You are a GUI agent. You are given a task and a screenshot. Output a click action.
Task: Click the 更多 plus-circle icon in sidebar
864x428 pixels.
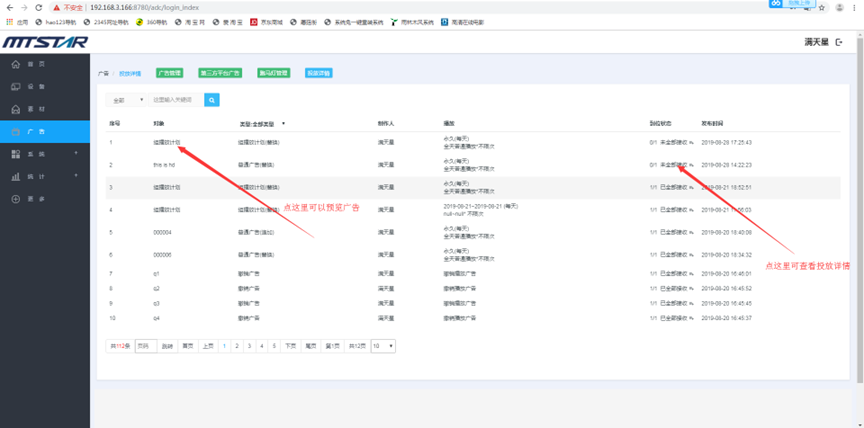click(x=16, y=199)
